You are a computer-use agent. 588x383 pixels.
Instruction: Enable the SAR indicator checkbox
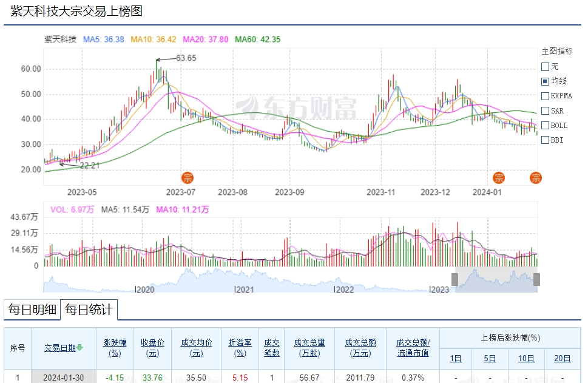545,110
